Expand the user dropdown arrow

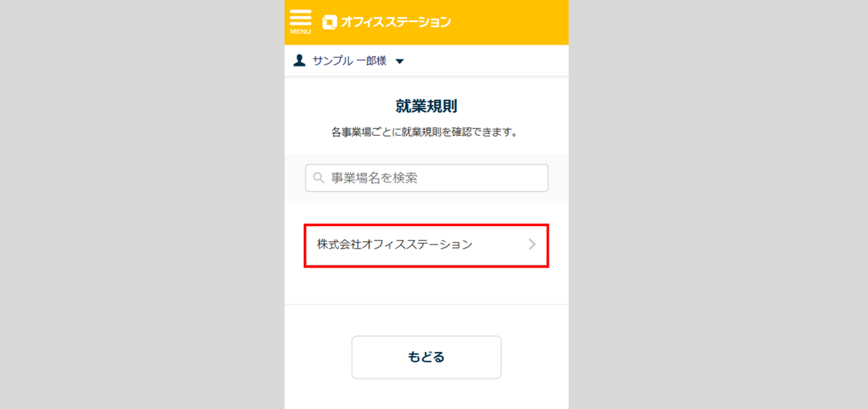click(399, 62)
